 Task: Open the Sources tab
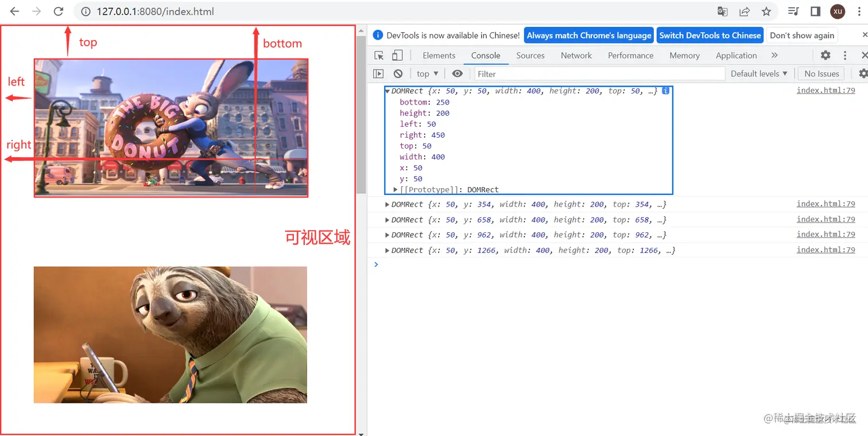530,56
